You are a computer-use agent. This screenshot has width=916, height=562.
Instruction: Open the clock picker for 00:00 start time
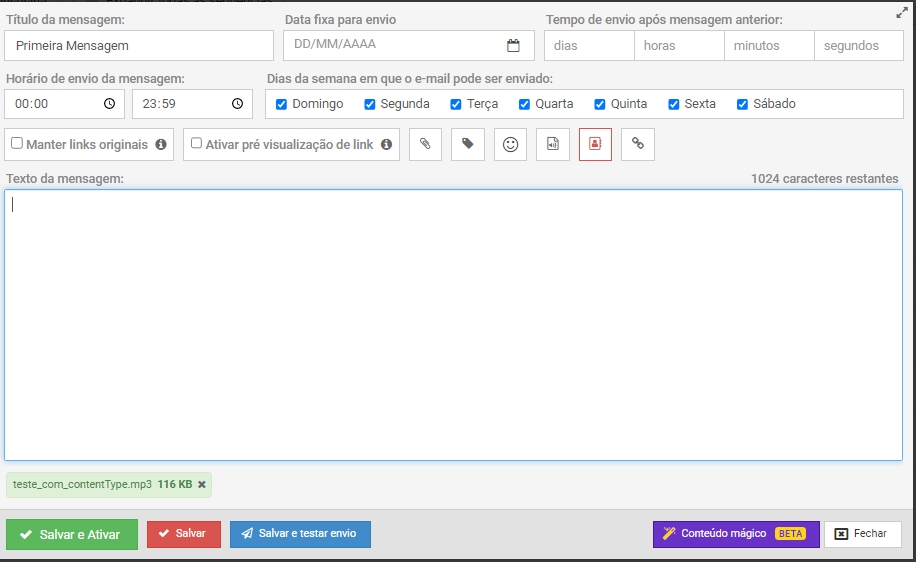pyautogui.click(x=109, y=104)
